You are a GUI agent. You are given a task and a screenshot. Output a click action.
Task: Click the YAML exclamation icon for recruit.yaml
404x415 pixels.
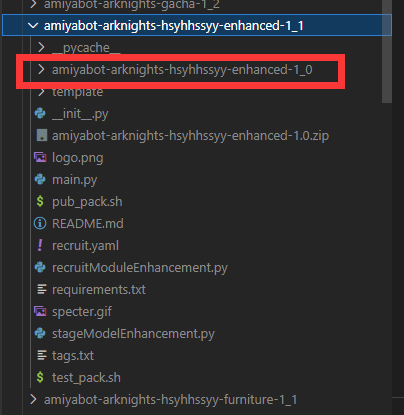[x=40, y=245]
